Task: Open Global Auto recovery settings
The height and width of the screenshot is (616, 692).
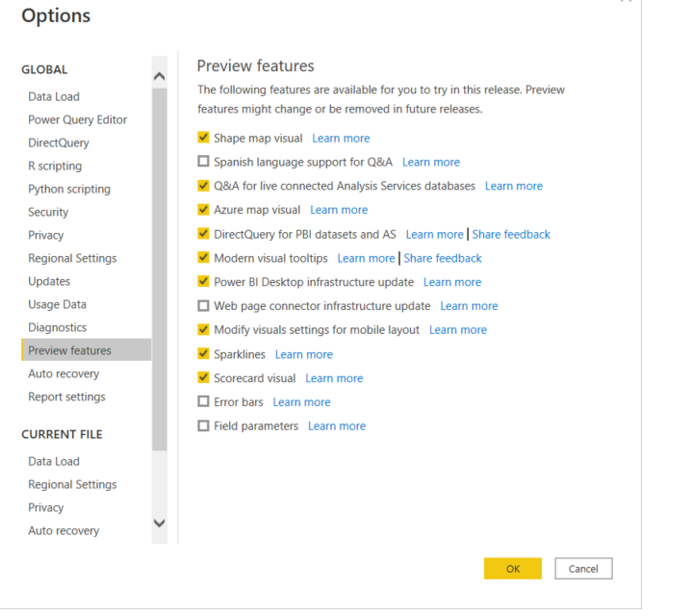Action: [x=64, y=373]
